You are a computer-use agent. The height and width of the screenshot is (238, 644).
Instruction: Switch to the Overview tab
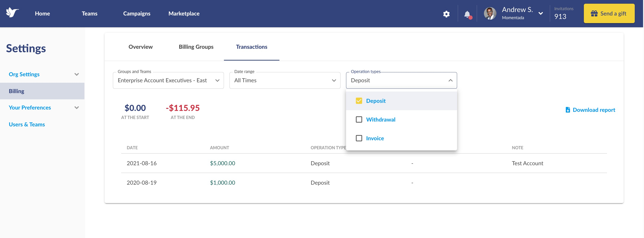[140, 47]
